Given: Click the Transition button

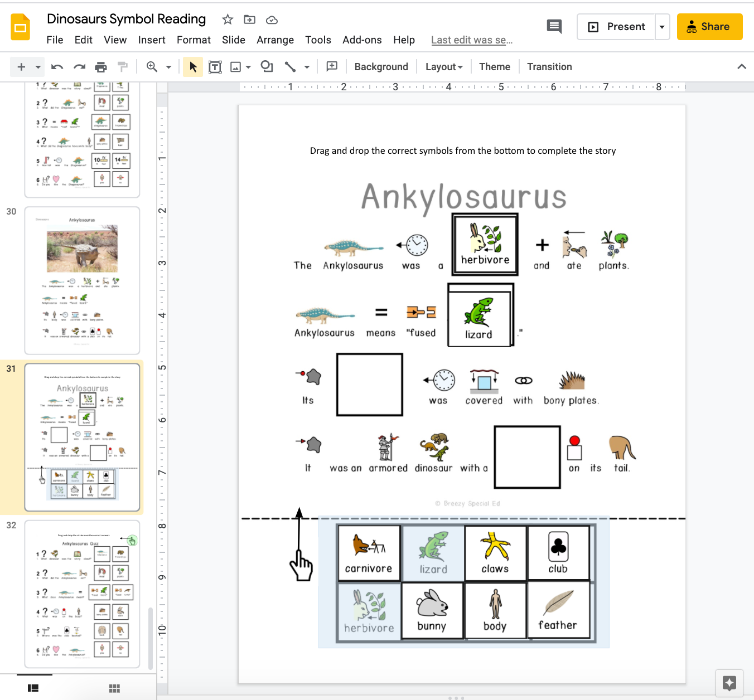Looking at the screenshot, I should tap(549, 67).
